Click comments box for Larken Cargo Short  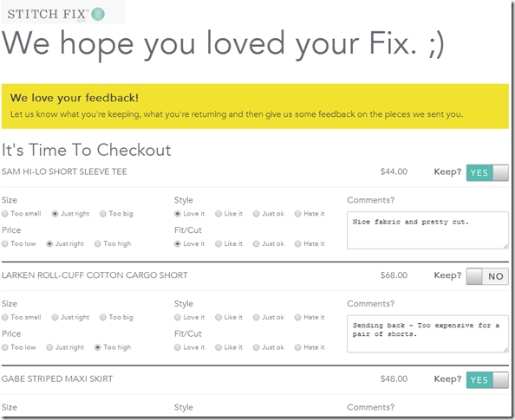click(427, 334)
